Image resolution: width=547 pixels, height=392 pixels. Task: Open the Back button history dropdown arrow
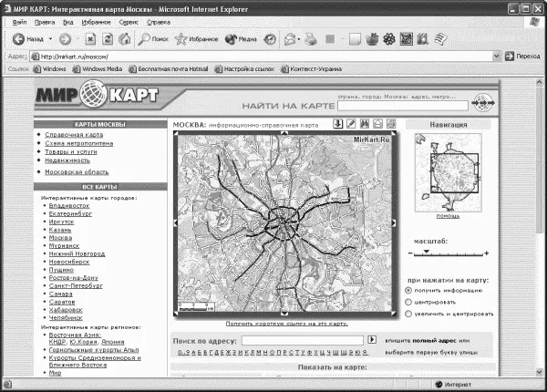point(50,40)
